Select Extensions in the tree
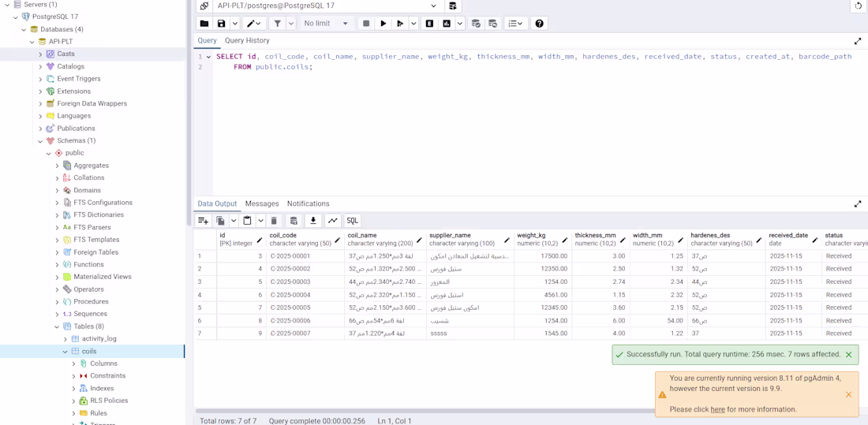 (x=73, y=91)
